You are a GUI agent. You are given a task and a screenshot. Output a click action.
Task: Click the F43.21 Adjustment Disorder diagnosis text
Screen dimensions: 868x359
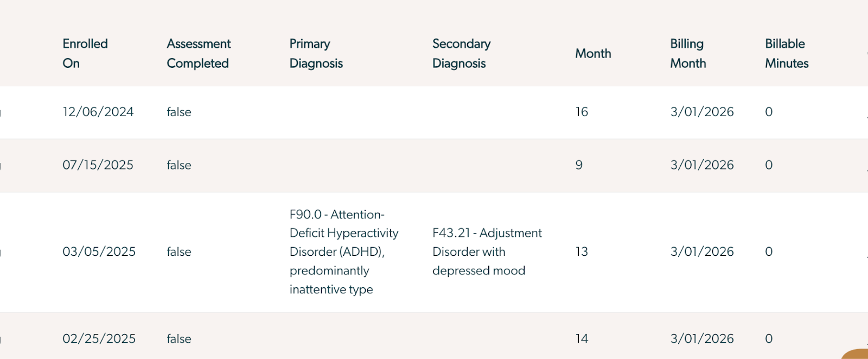pyautogui.click(x=487, y=251)
